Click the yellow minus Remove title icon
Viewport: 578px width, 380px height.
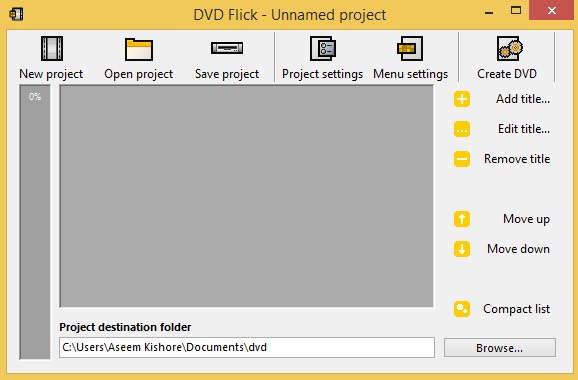(462, 159)
